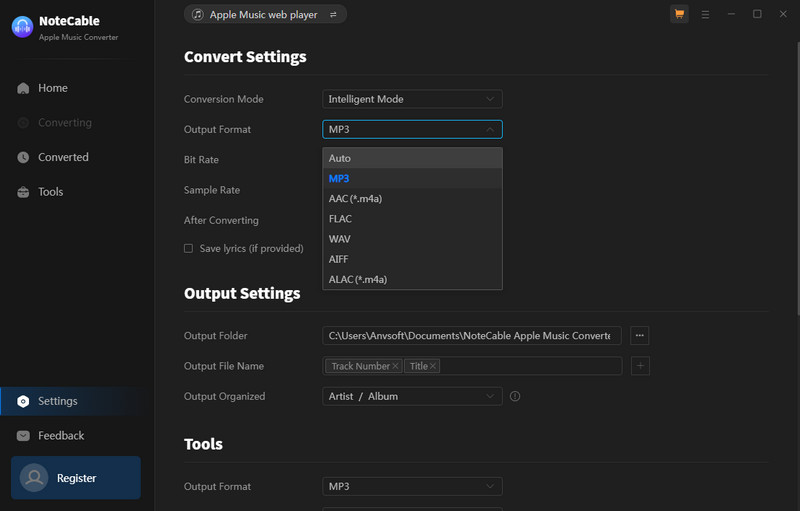Click the Bit Rate label

tap(201, 160)
